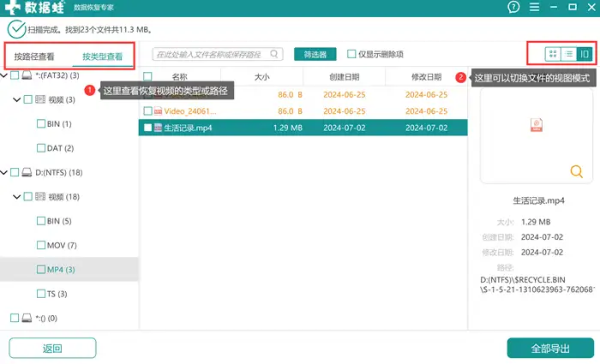Select BIN (5) under D:(NTFS)
600x364 pixels.
pos(59,221)
